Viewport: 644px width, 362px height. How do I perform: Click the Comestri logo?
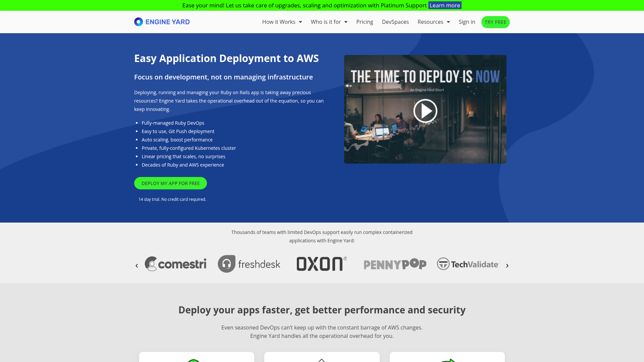[x=175, y=264]
